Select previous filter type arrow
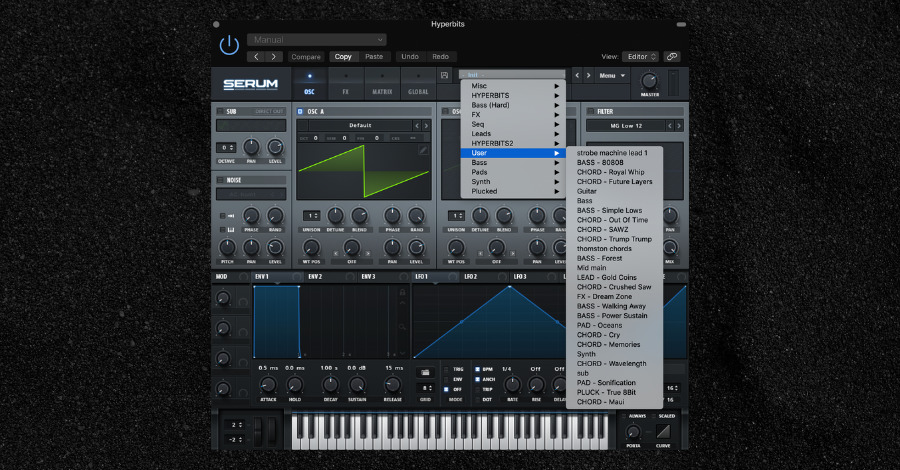This screenshot has width=900, height=470. (x=669, y=126)
